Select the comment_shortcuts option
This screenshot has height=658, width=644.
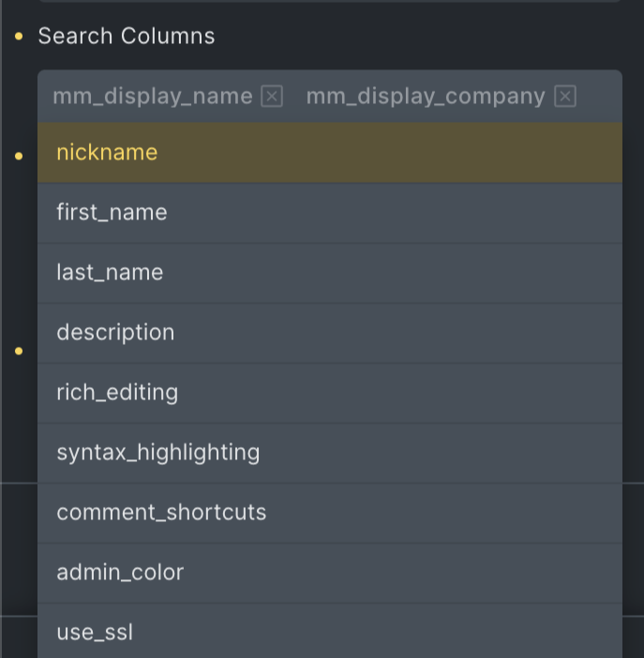click(x=161, y=513)
